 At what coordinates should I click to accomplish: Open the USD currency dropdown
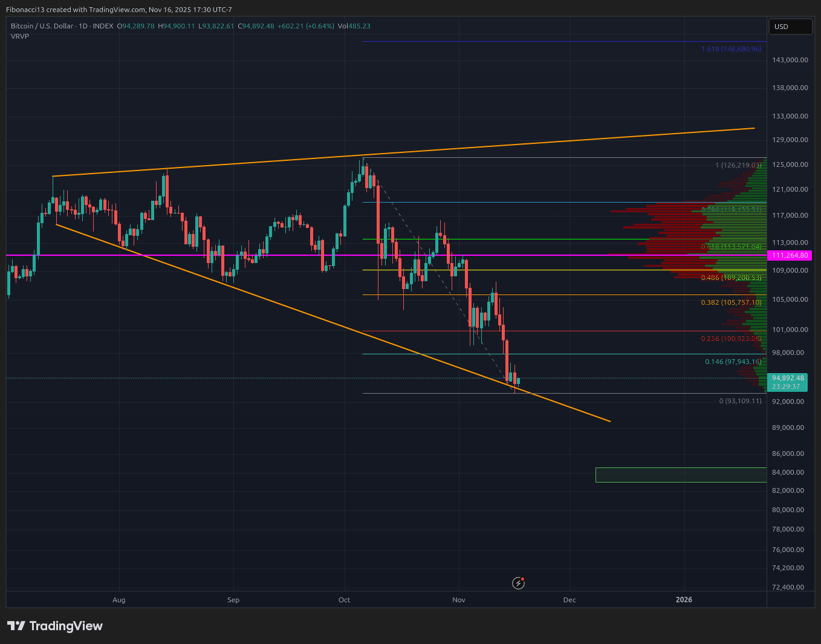coord(790,27)
